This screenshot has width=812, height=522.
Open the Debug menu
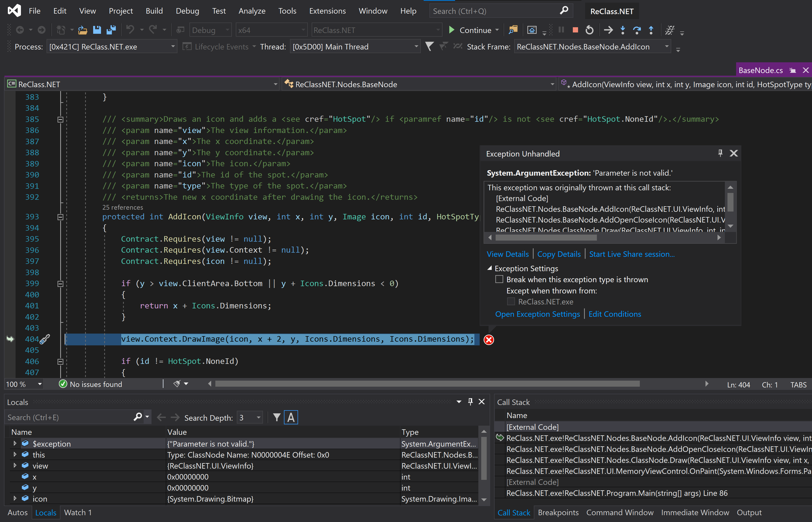187,10
